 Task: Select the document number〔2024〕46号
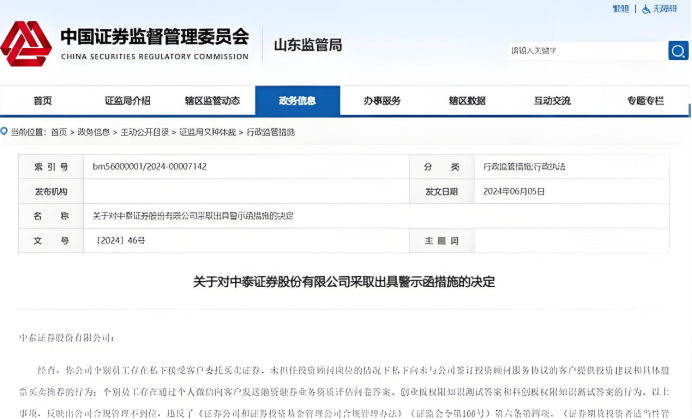point(120,240)
